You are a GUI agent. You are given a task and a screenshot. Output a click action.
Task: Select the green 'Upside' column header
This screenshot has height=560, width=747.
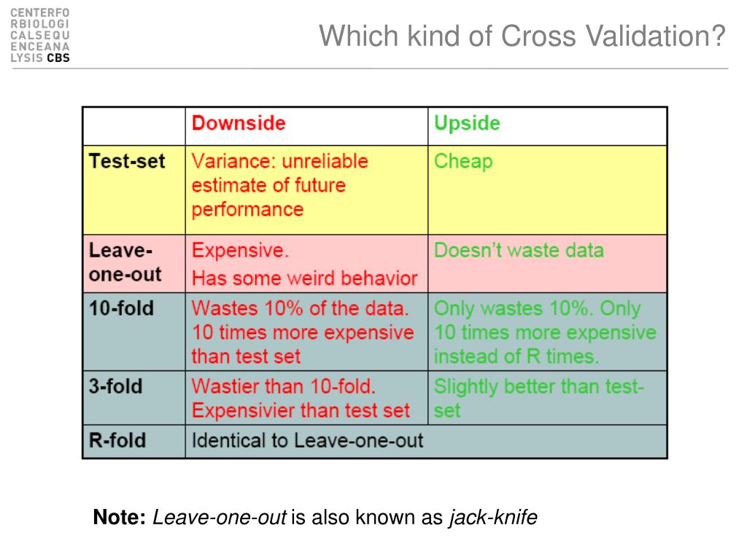pos(467,123)
